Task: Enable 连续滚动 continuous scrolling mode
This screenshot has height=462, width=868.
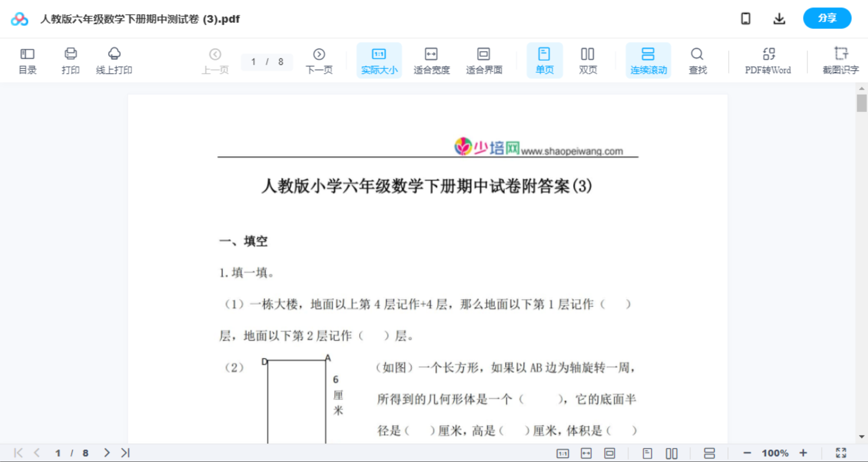Action: coord(648,60)
